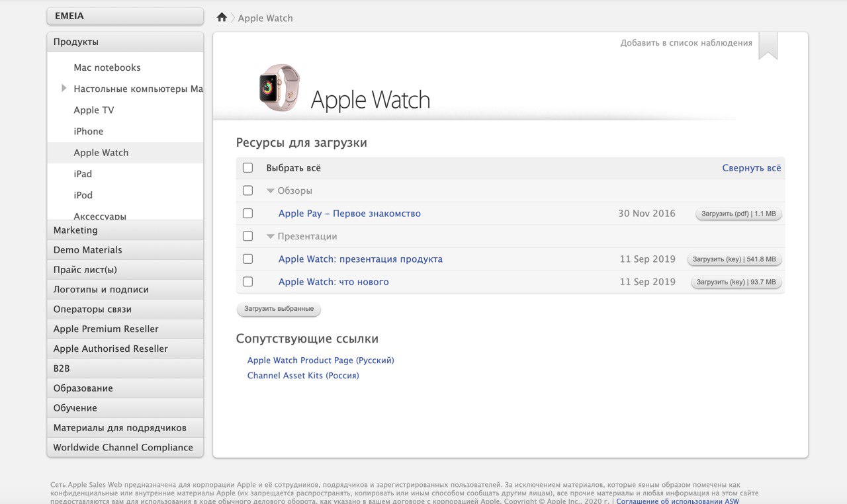This screenshot has height=504, width=847.
Task: Click the 30 Nov 2016 date
Action: point(646,214)
